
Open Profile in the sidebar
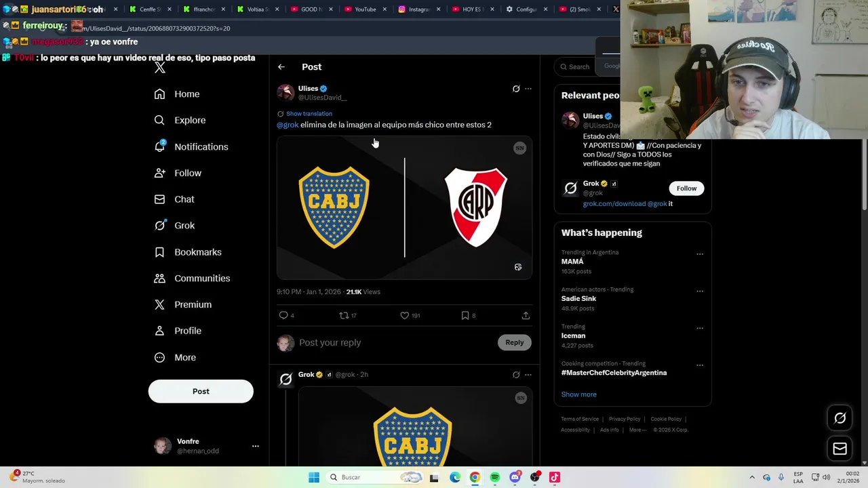(178, 331)
